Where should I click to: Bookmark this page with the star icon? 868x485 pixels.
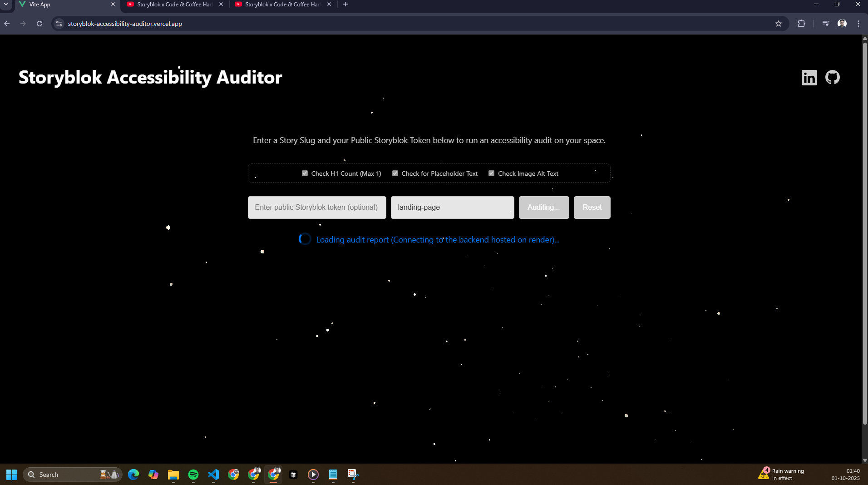779,24
